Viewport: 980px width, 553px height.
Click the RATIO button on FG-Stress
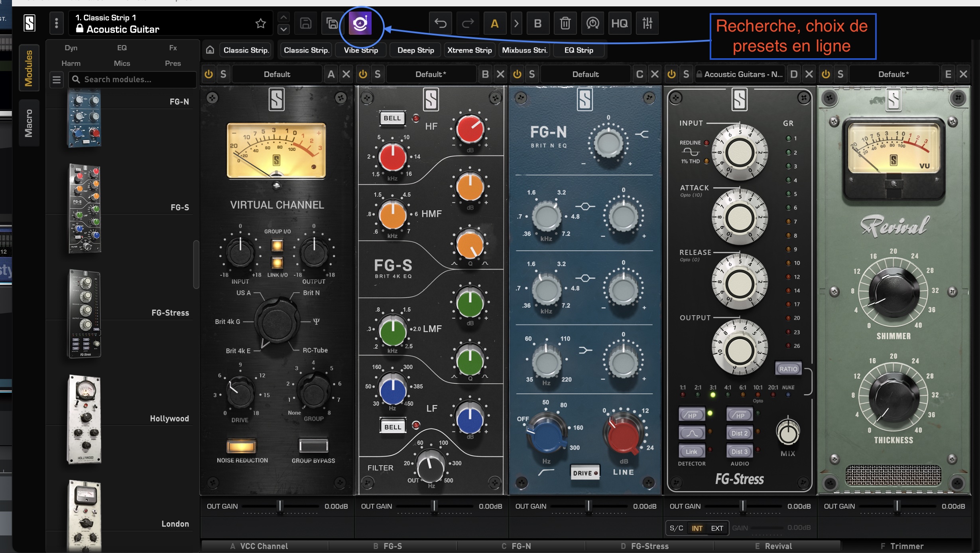[788, 369]
